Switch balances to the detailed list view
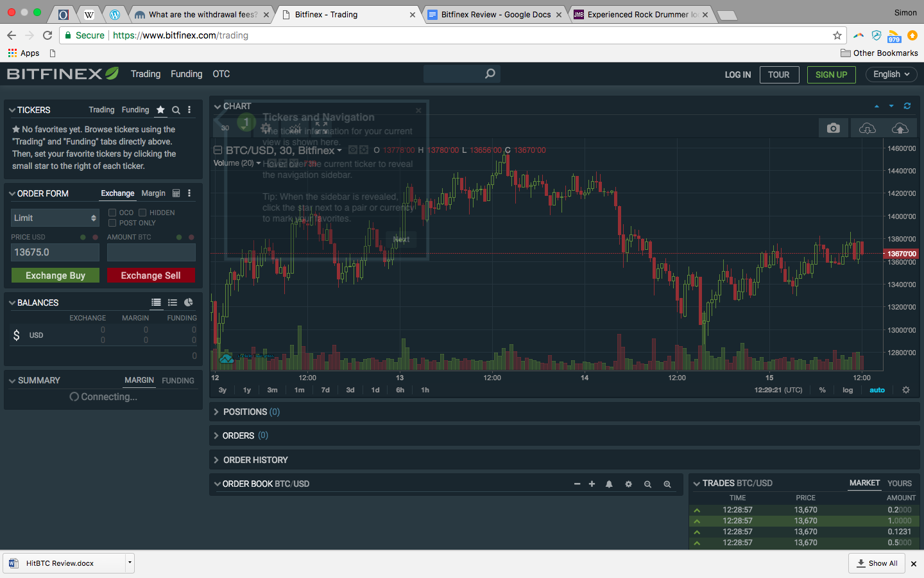The height and width of the screenshot is (578, 924). click(x=156, y=302)
